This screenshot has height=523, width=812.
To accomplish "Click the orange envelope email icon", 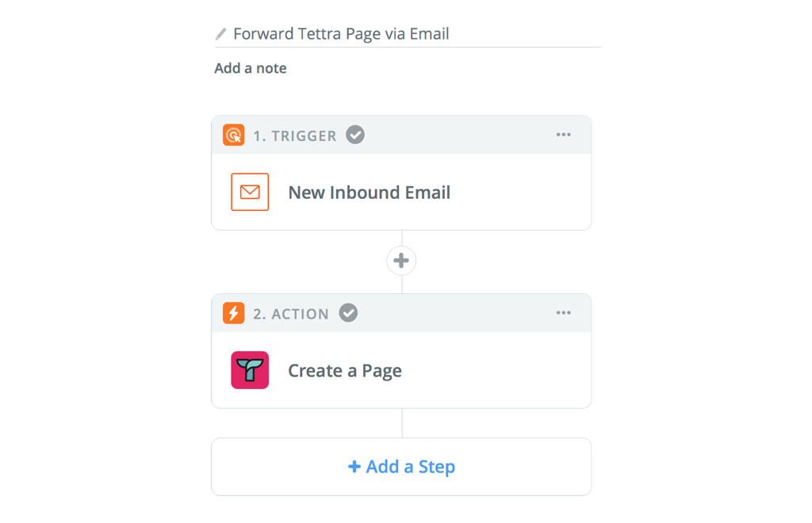I will tap(250, 192).
